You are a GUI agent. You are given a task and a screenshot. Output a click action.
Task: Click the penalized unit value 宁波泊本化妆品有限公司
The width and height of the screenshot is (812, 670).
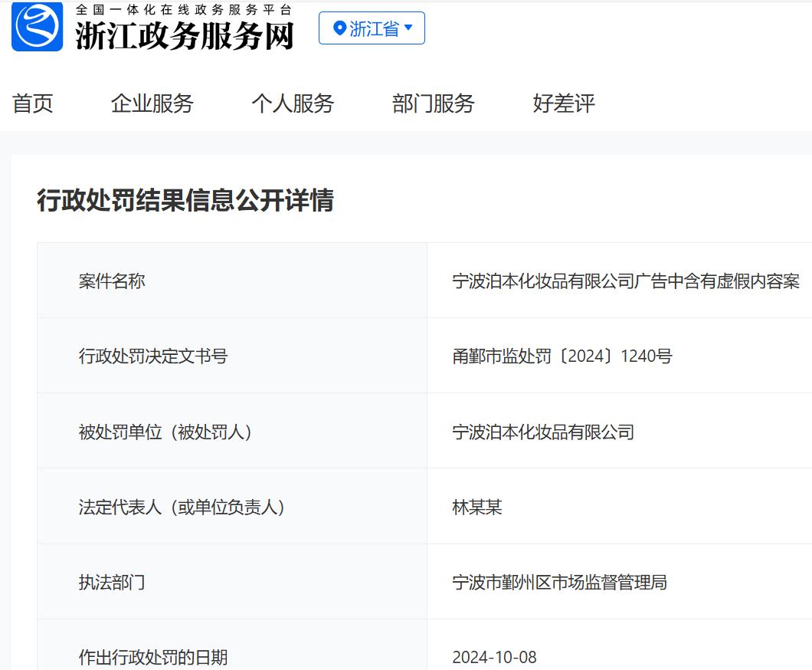pos(543,432)
